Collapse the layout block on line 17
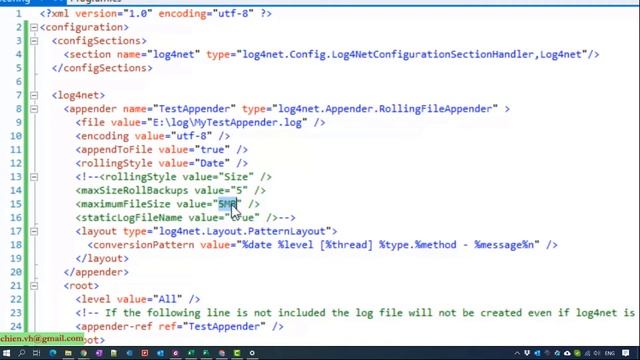 (34, 231)
